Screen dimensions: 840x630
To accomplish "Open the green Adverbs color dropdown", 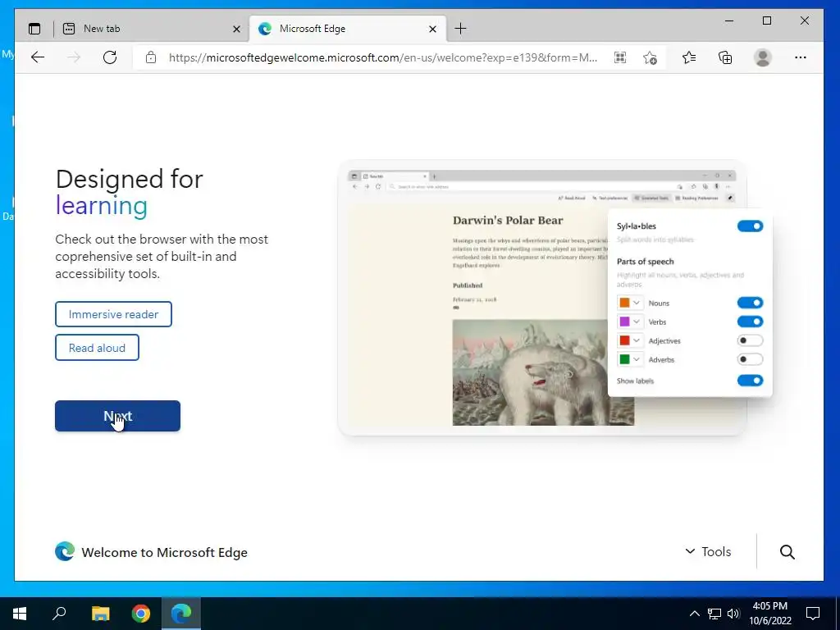I will 630,359.
